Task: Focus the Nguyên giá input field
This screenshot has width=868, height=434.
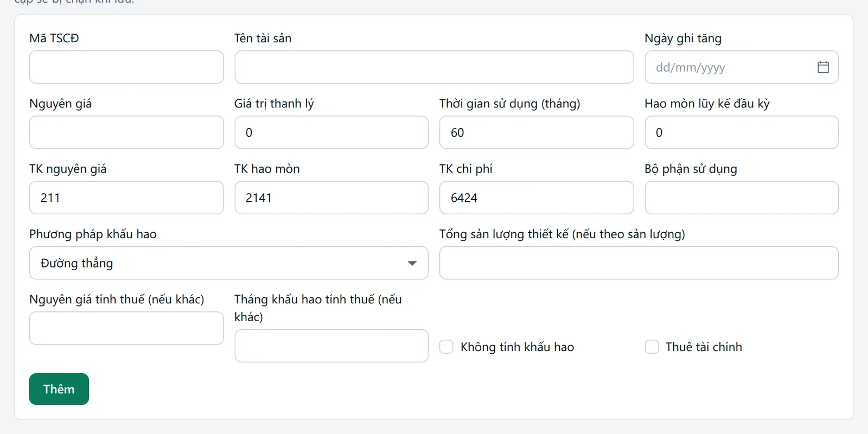Action: 126,132
